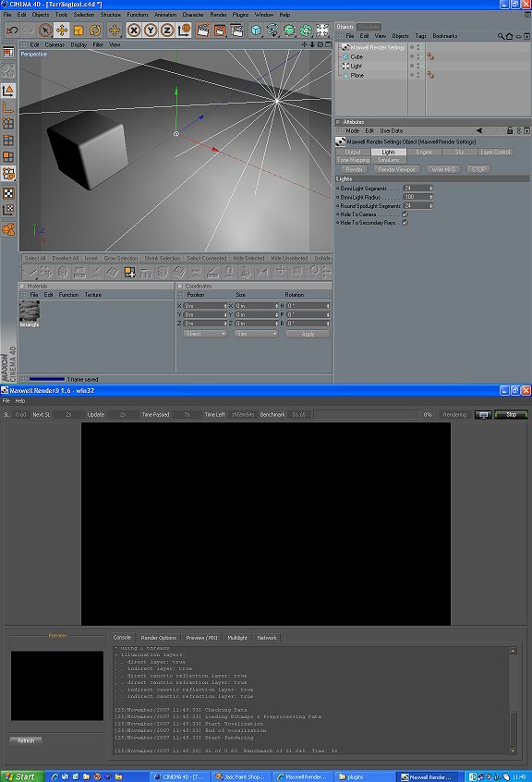
Task: Open the Render menu in Cinema 4D
Action: [218, 15]
